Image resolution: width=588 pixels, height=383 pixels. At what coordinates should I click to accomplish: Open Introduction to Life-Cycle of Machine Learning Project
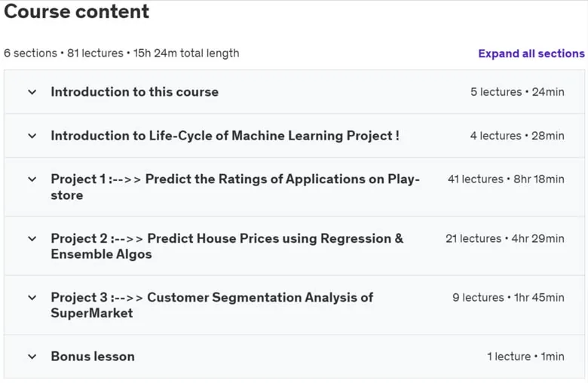click(x=225, y=136)
